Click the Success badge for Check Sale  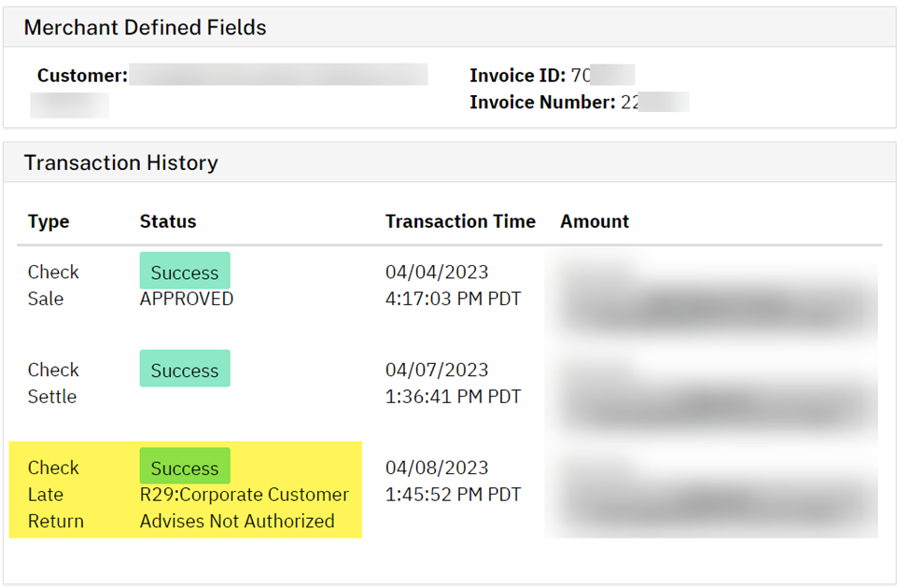[x=185, y=273]
